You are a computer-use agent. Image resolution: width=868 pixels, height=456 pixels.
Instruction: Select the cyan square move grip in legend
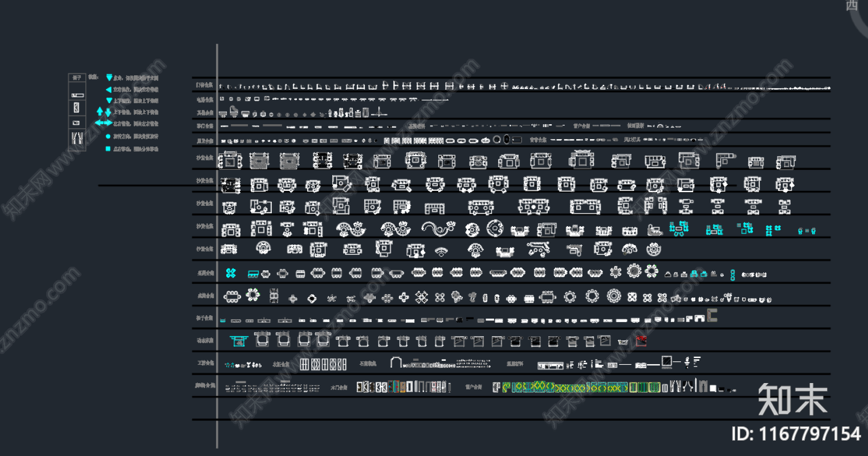point(108,149)
